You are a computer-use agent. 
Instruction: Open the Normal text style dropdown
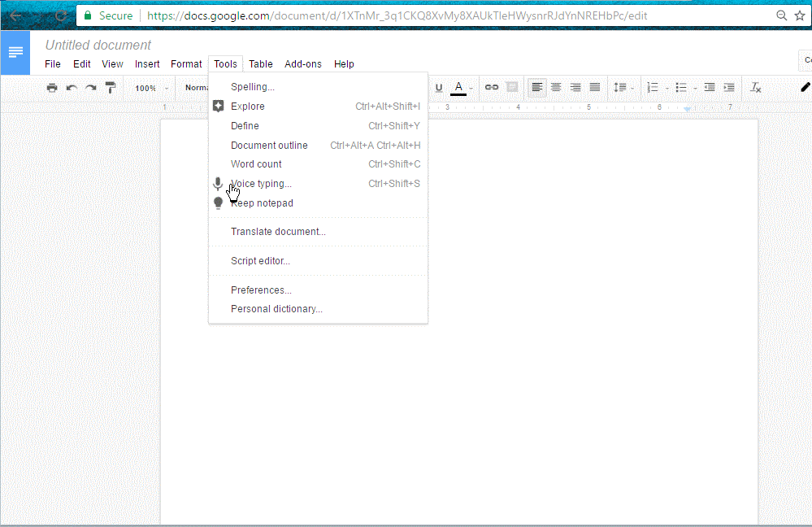196,88
